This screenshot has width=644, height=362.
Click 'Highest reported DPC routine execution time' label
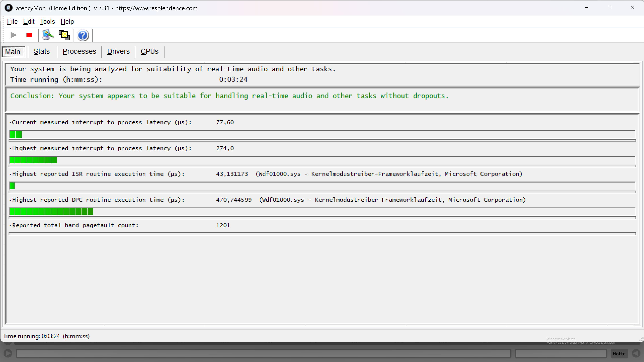pos(98,200)
